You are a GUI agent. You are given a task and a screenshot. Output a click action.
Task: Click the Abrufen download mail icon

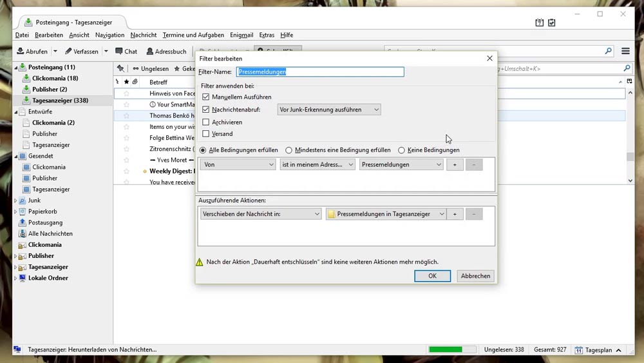pos(21,52)
